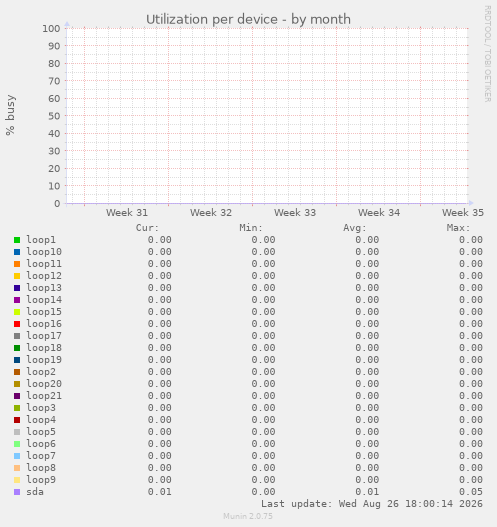This screenshot has width=497, height=527.
Task: Click the gray loop17 legend swatch
Action: (17, 336)
